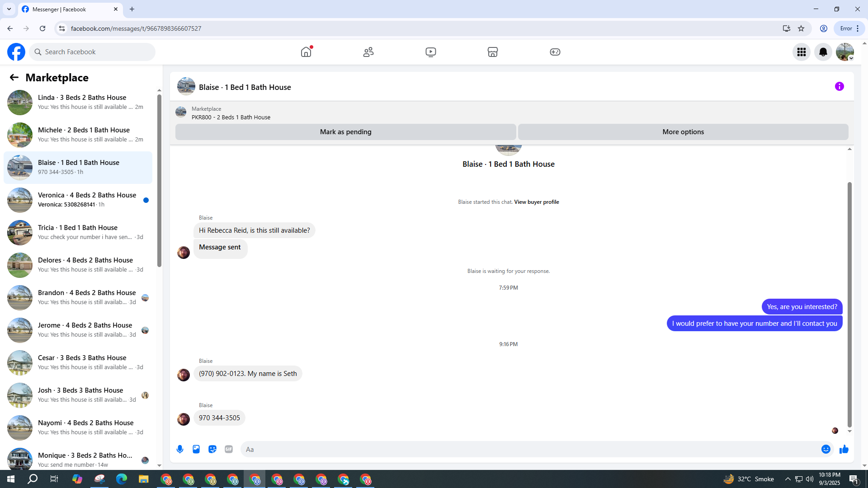
Task: Open Josh 3 Beds 3 Baths House chat
Action: (78, 395)
